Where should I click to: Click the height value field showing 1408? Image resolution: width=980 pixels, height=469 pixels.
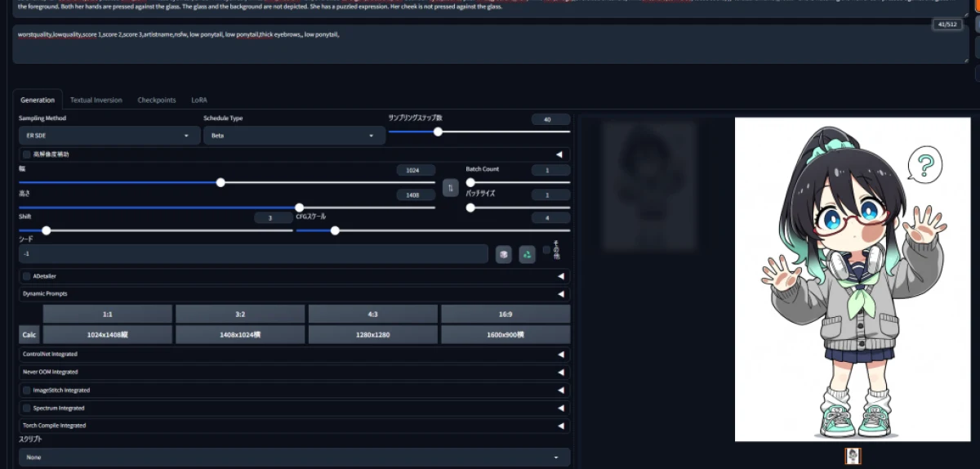[x=415, y=195]
